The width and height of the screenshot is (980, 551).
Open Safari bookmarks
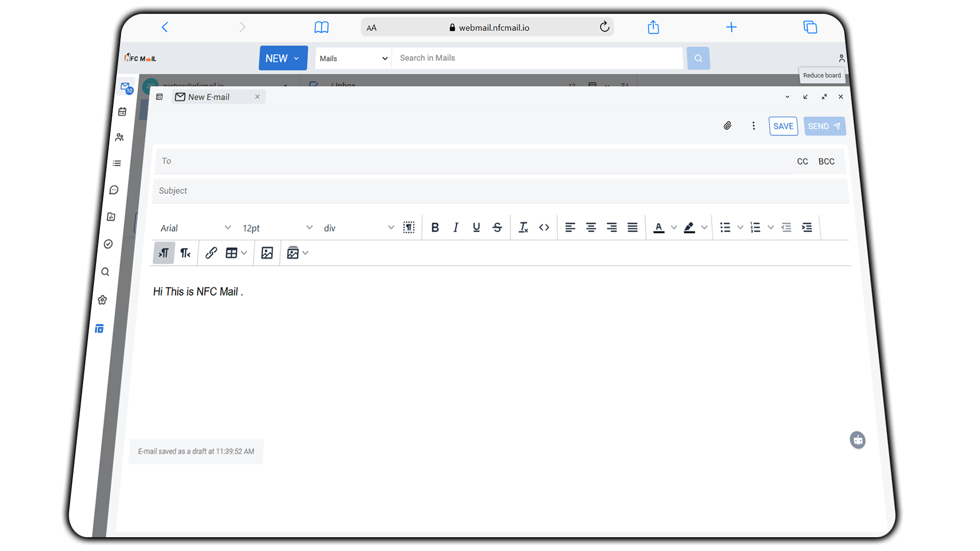point(322,27)
